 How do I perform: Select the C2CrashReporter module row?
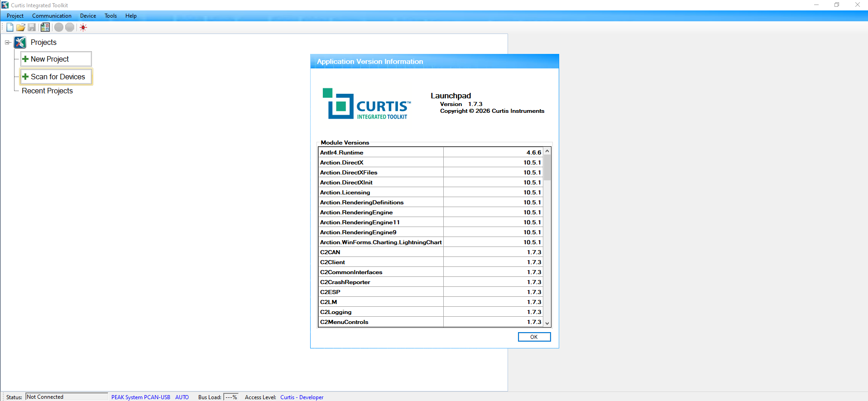click(x=431, y=282)
